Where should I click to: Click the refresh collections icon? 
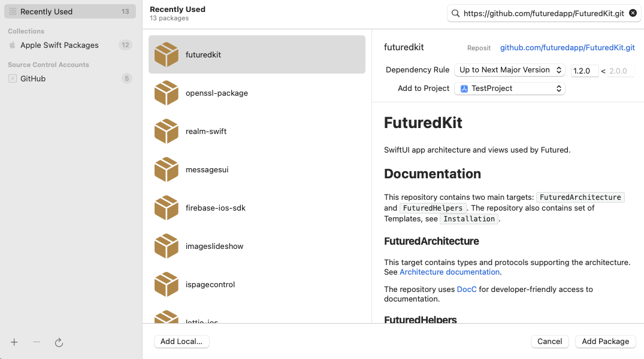point(59,342)
